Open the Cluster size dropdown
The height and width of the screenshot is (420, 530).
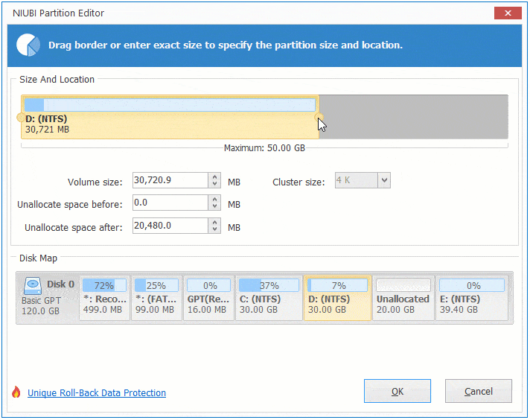384,180
